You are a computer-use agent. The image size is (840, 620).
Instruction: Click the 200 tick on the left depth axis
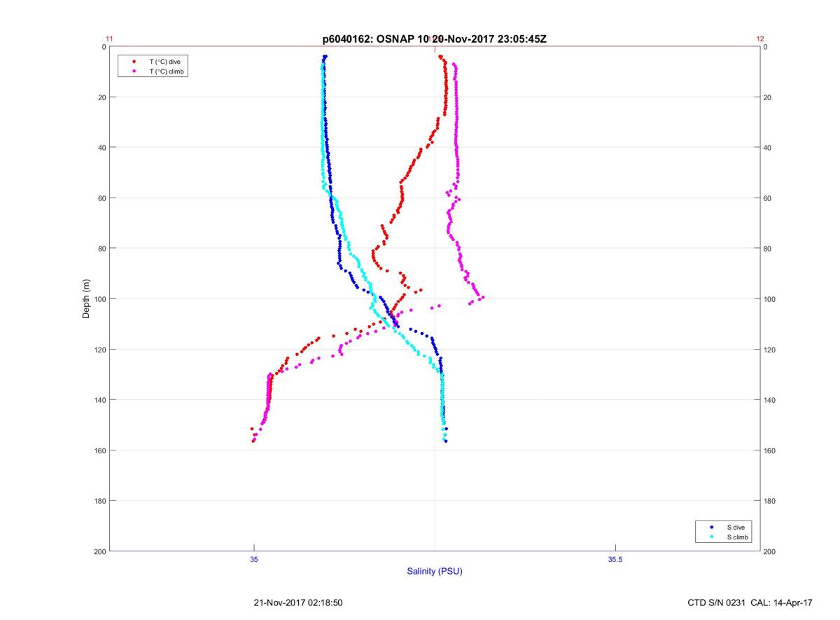pos(100,551)
